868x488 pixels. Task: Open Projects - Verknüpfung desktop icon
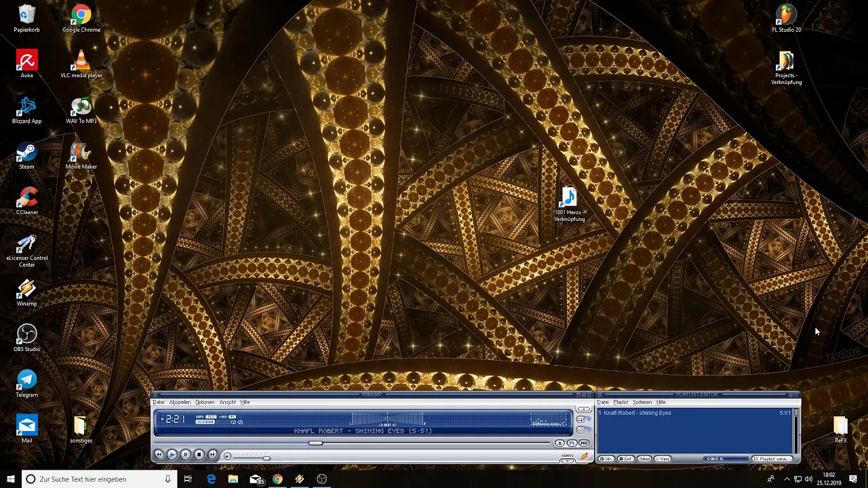pyautogui.click(x=787, y=68)
